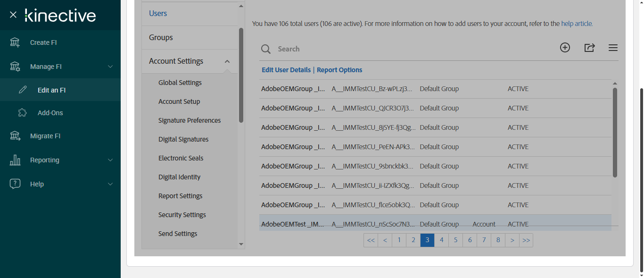Viewport: 644px width, 278px height.
Task: Click the Migrate FI icon
Action: tap(15, 136)
